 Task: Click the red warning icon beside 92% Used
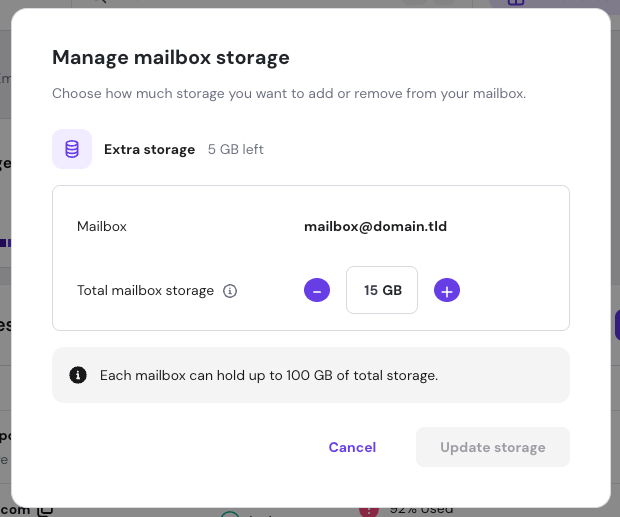tap(367, 511)
